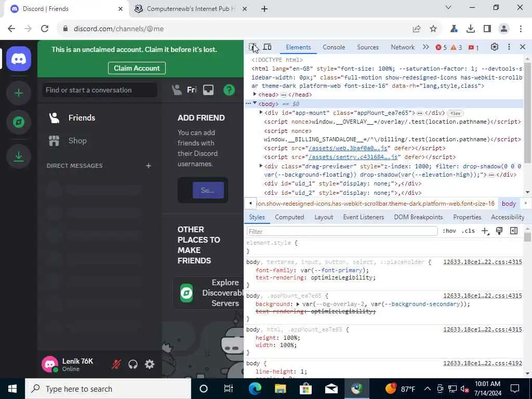Click the blurple Send friend request button

point(208,190)
